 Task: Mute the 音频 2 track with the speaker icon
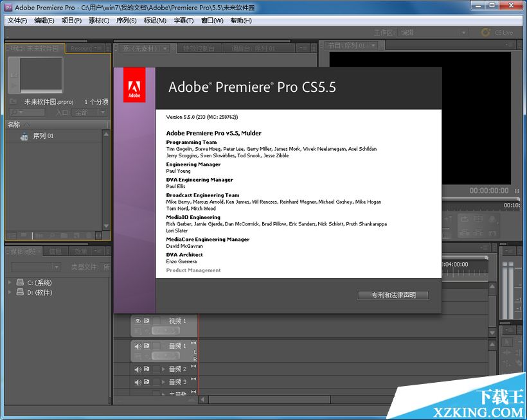tap(138, 369)
